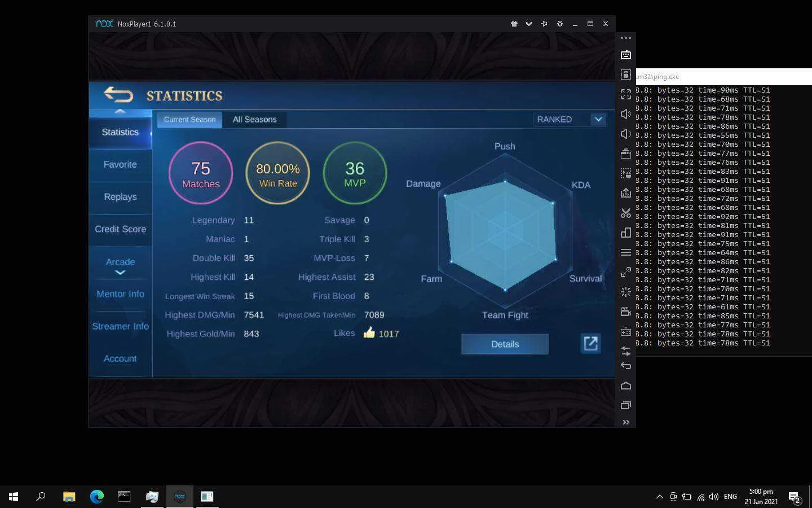Click the Highest DMG/Min value 7541
812x508 pixels.
point(254,315)
